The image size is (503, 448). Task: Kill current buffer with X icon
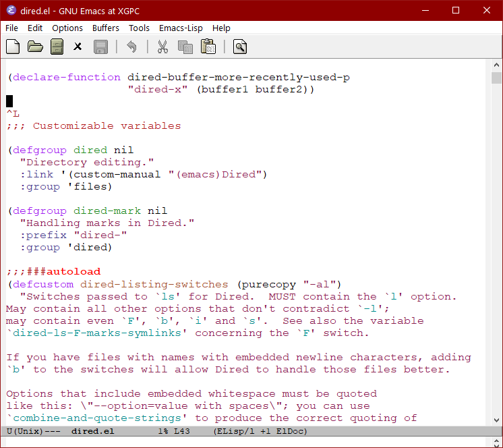pyautogui.click(x=78, y=47)
